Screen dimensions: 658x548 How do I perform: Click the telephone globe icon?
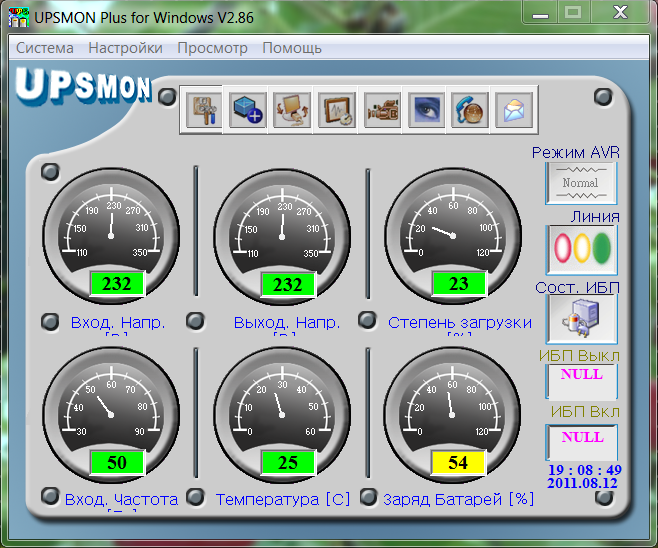pyautogui.click(x=470, y=110)
